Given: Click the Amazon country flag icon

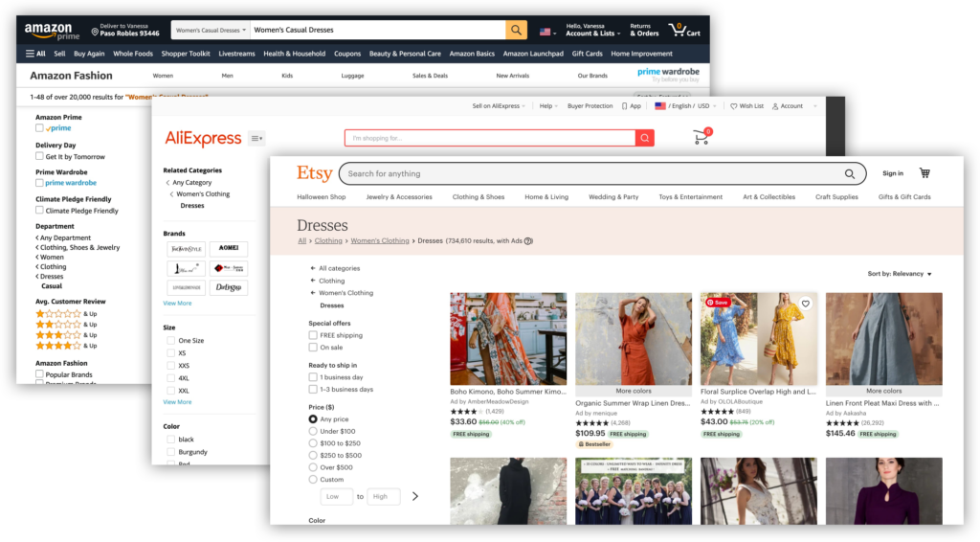Looking at the screenshot, I should (x=545, y=32).
